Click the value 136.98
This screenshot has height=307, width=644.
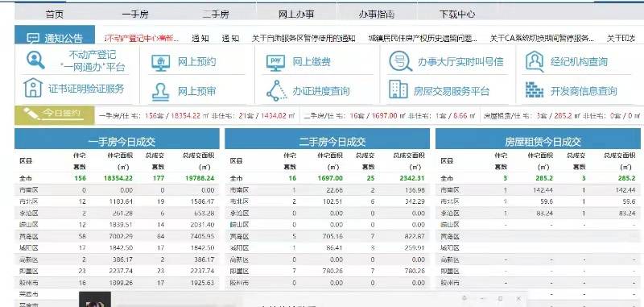point(414,190)
